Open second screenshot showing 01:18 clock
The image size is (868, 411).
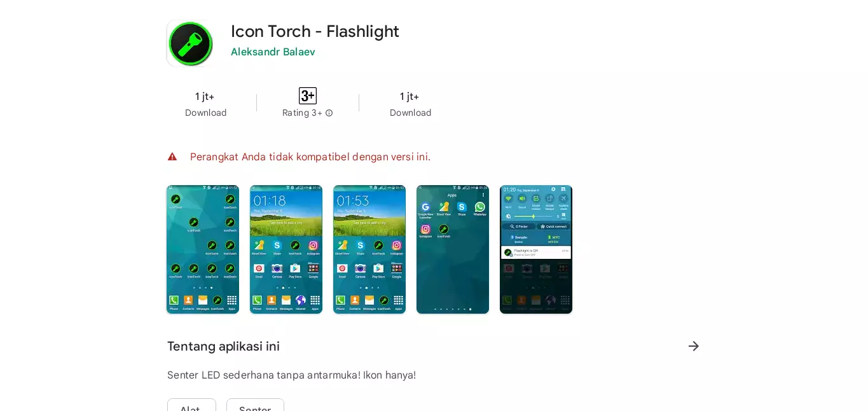point(286,249)
